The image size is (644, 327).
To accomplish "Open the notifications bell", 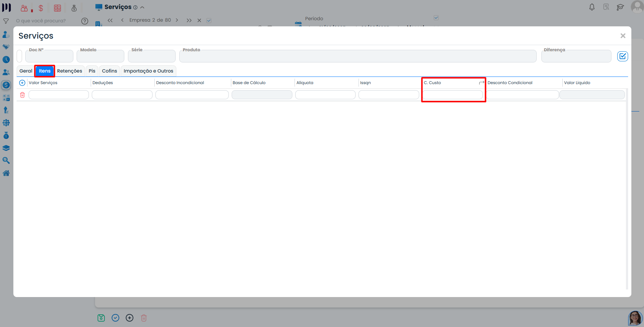I will tap(592, 7).
